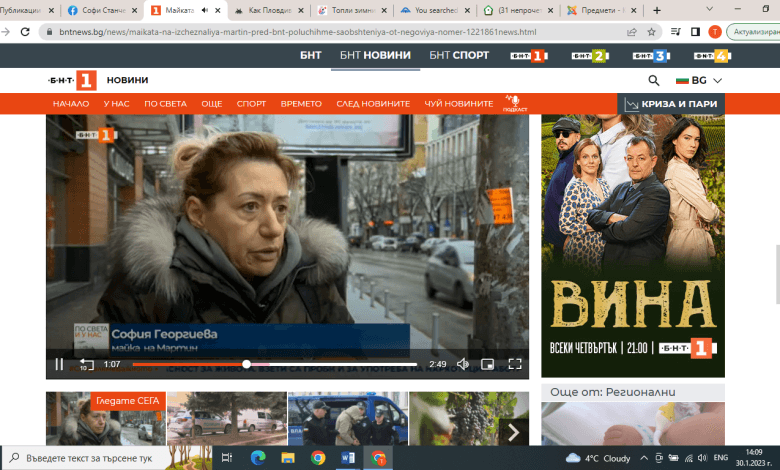The image size is (780, 470).
Task: Open the БНТ 3 channel logo link
Action: tap(651, 56)
